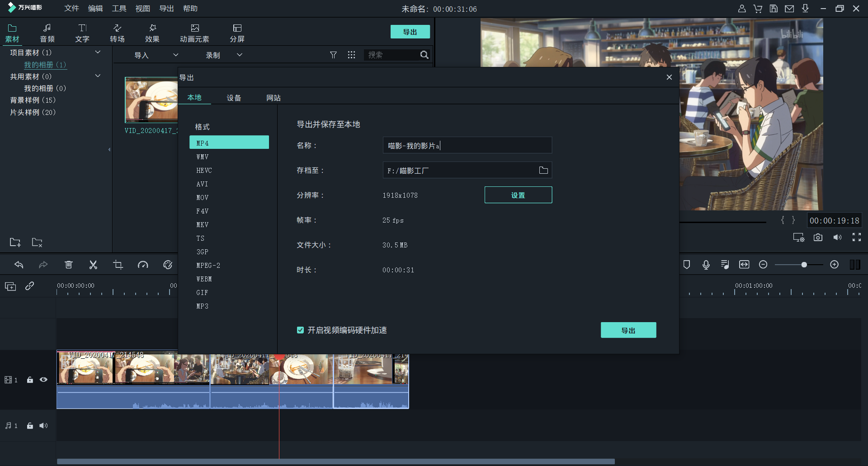Collapse the 项目素材 project media section

coord(98,52)
